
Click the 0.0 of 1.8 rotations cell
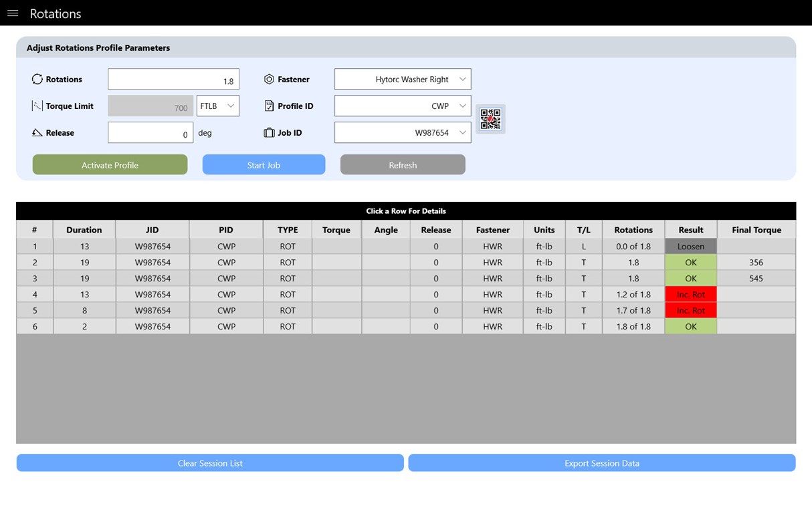[x=633, y=246]
